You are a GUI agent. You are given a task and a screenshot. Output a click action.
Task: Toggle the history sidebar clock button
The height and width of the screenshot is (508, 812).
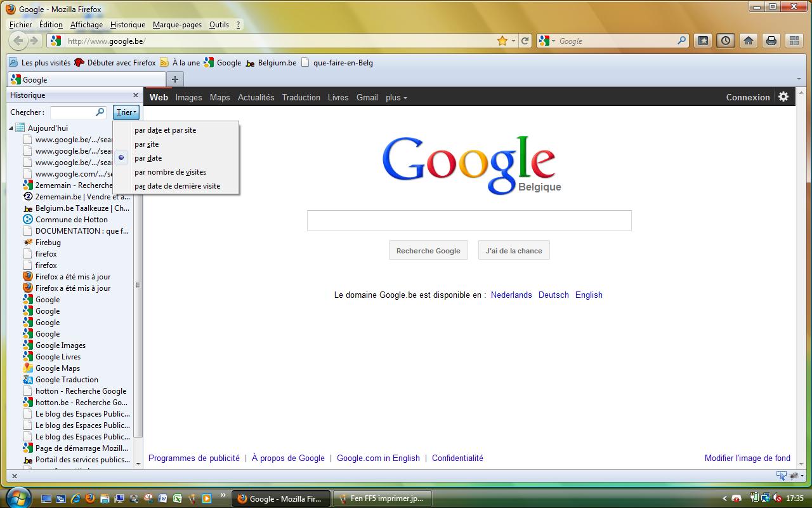tap(726, 41)
